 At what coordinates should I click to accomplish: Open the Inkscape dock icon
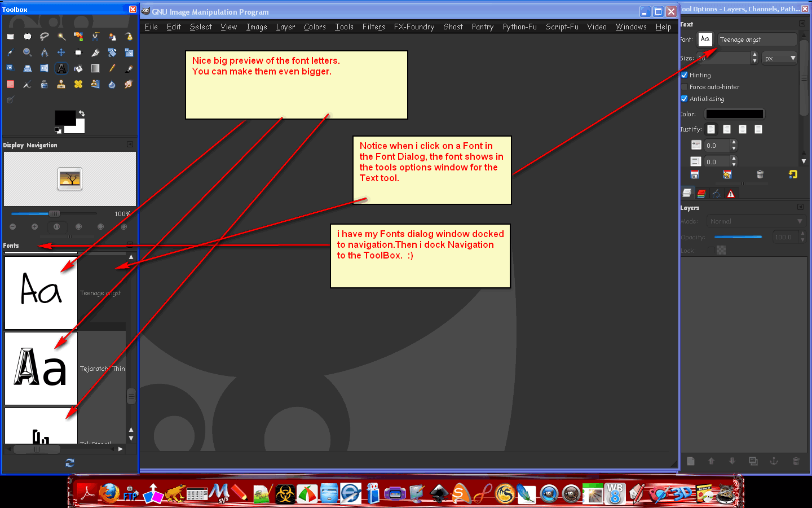pyautogui.click(x=439, y=493)
